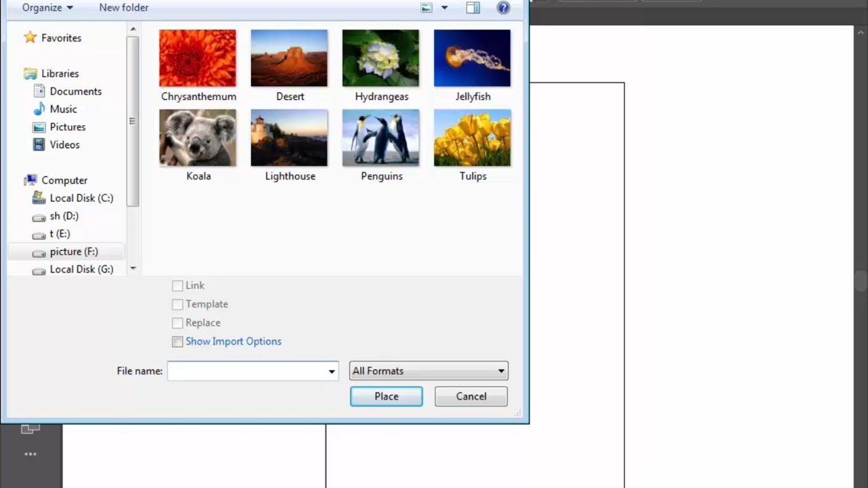Click the Help question mark icon
The height and width of the screenshot is (488, 868).
[503, 8]
